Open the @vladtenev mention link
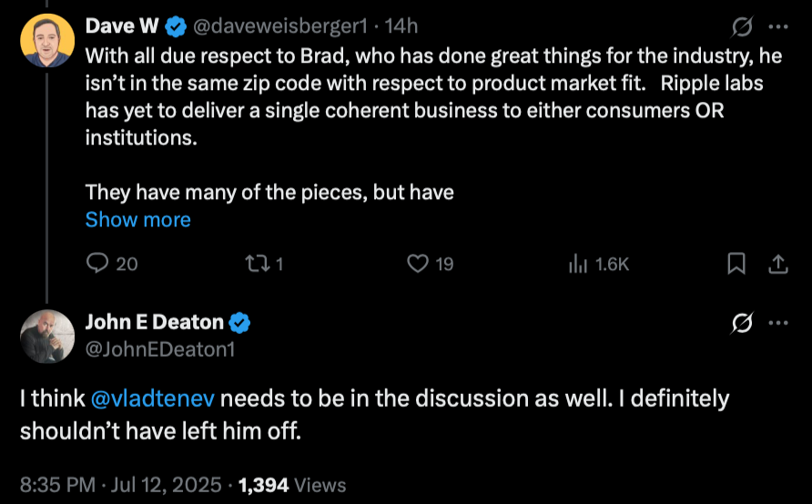812x504 pixels. pos(153,398)
